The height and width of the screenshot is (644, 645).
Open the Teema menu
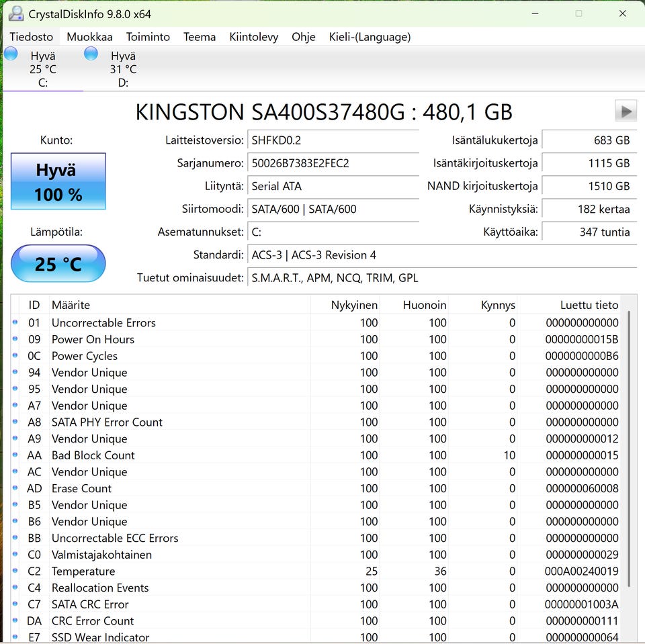[200, 37]
